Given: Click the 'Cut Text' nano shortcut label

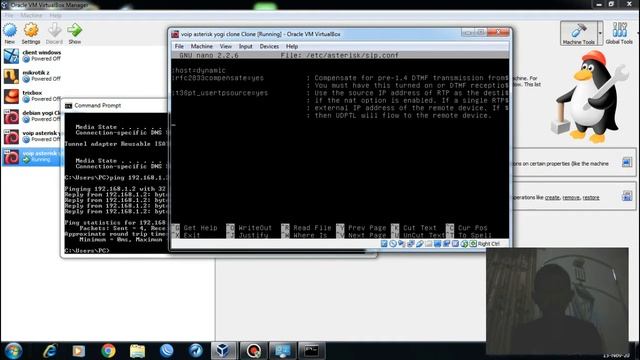Looking at the screenshot, I should click(x=420, y=228).
